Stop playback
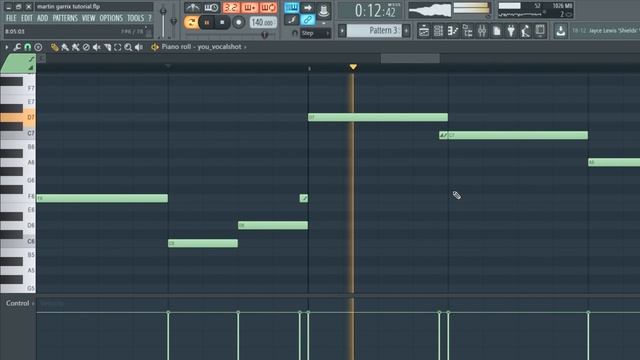The image size is (640, 360). (x=222, y=22)
